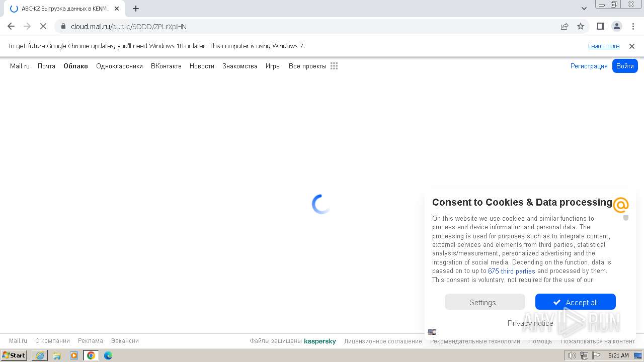Click the system clock 5:21 AM

618,355
